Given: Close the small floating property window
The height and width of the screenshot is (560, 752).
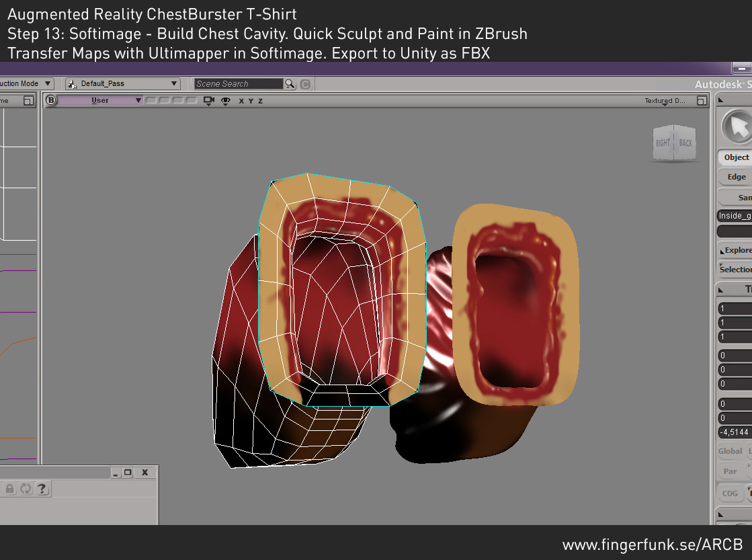Looking at the screenshot, I should pos(145,473).
